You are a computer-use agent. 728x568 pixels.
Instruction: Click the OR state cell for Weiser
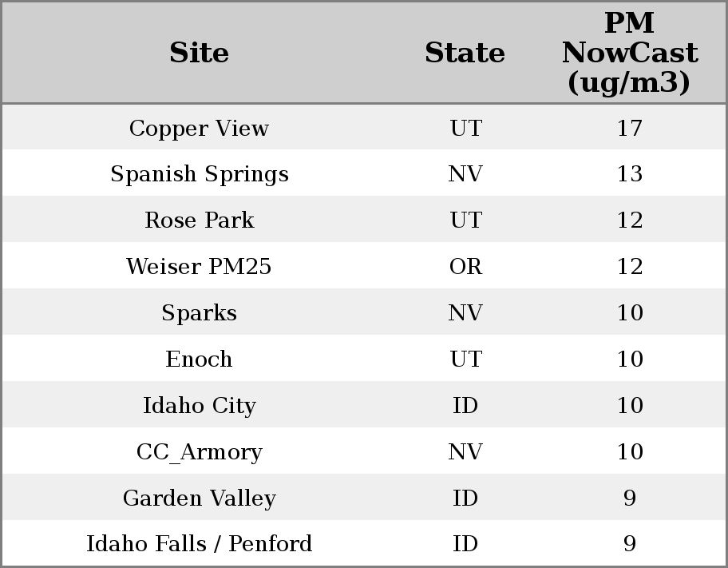(465, 267)
